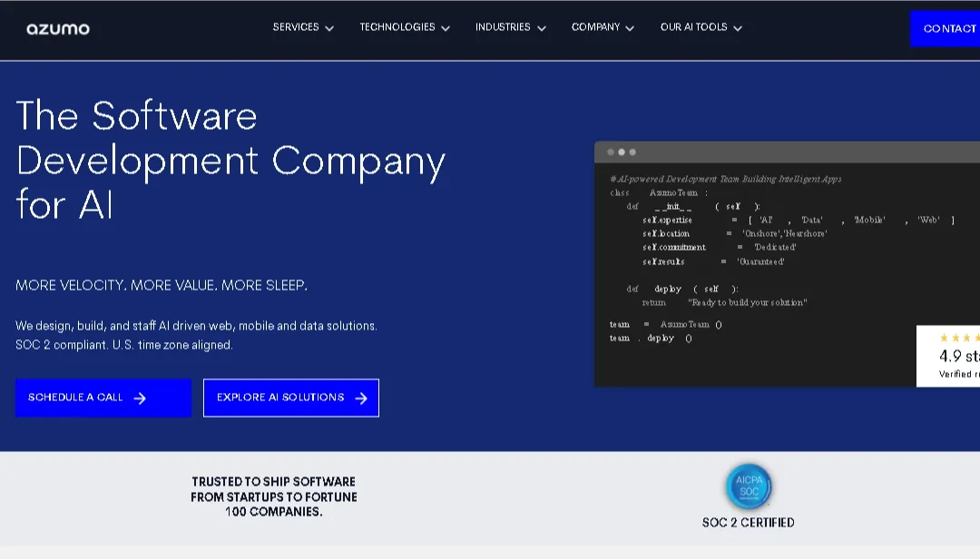Click the arrow icon in Explore AI Solutions
Viewport: 980px width, 560px height.
(361, 398)
